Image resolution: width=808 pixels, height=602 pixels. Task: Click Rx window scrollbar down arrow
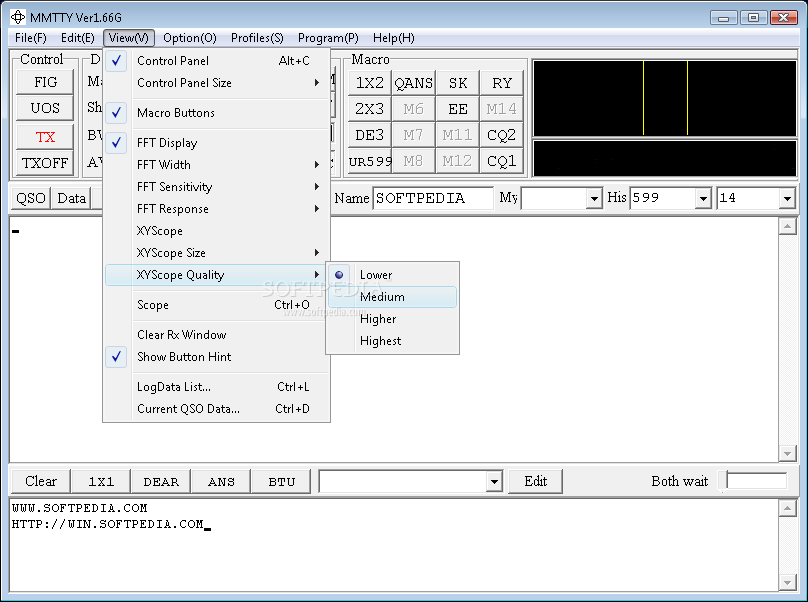click(787, 453)
